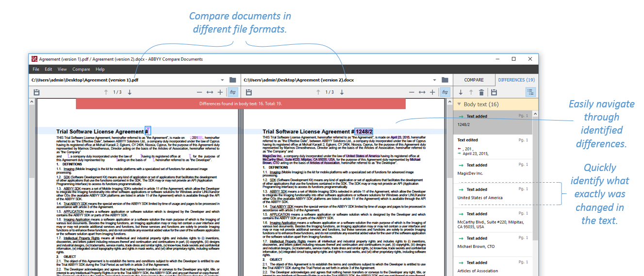644x276 pixels.
Task: Select the 'MagicDev Inc.' added difference
Action: click(493, 171)
